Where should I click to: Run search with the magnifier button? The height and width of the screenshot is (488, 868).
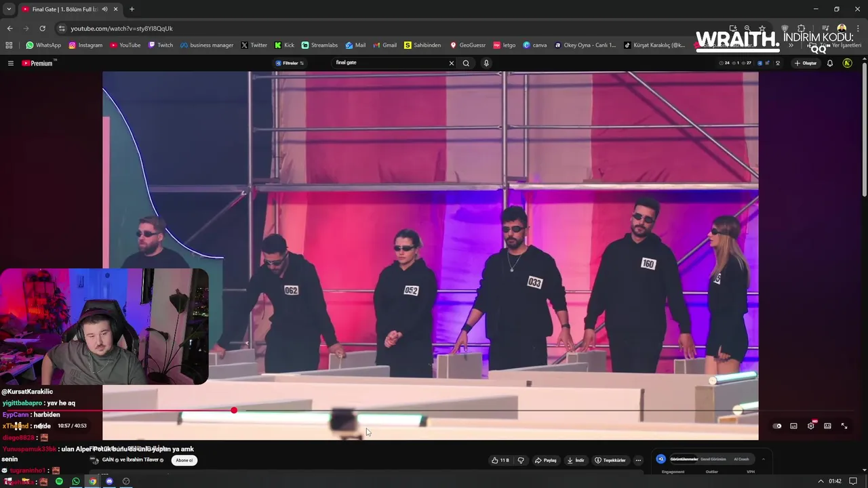(x=466, y=63)
